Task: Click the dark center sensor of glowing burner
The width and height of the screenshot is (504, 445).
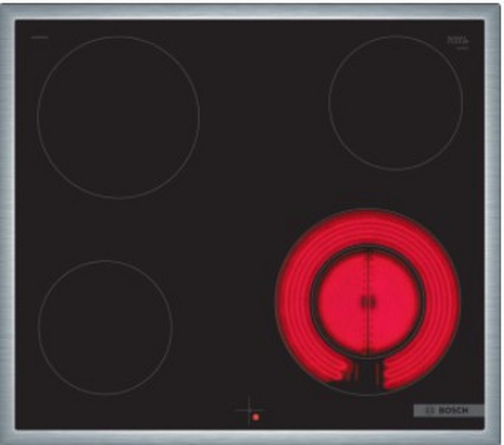Action: pyautogui.click(x=368, y=301)
